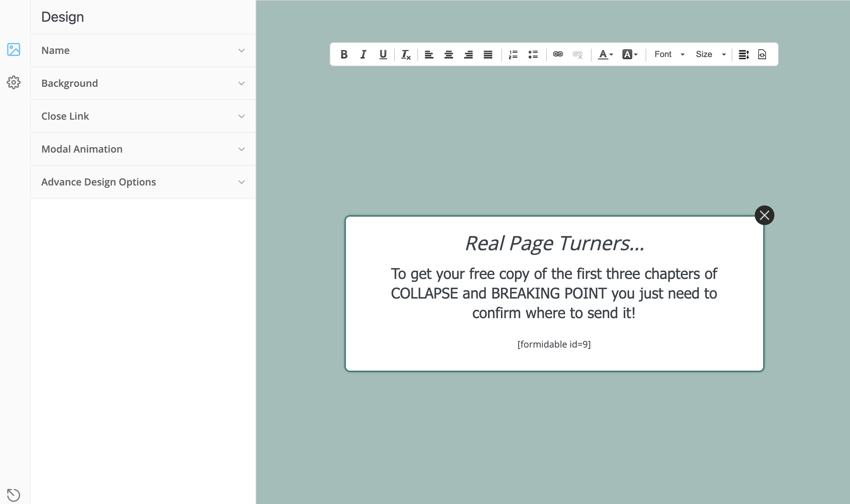Toggle italic text formatting

tap(363, 54)
